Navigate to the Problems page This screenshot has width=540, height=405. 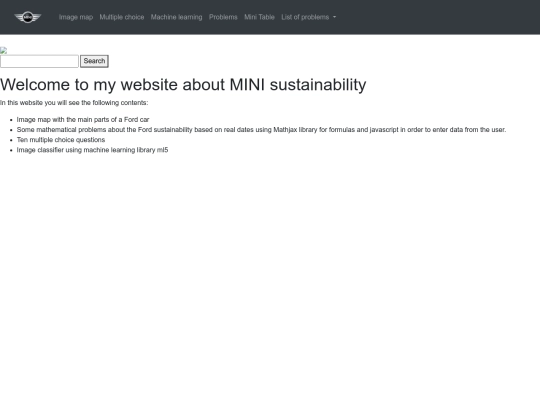223,17
